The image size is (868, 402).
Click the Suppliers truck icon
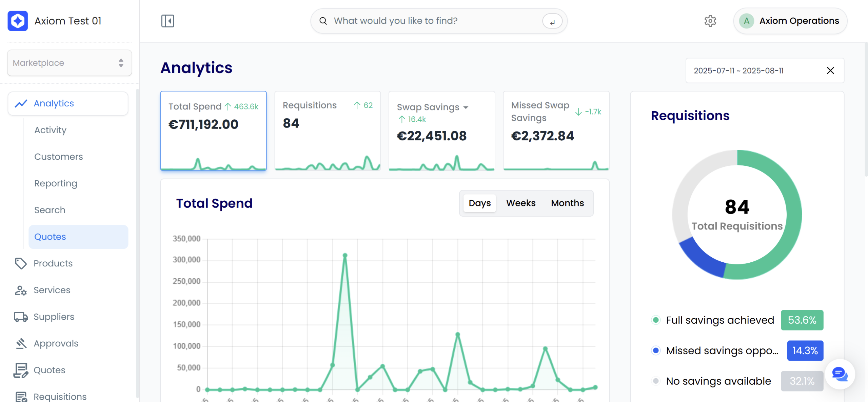(21, 317)
